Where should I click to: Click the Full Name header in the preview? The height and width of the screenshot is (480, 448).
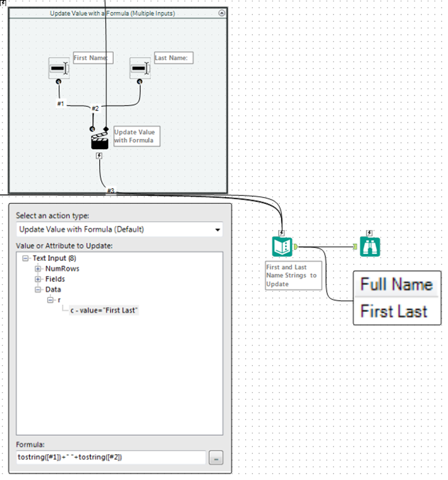397,284
